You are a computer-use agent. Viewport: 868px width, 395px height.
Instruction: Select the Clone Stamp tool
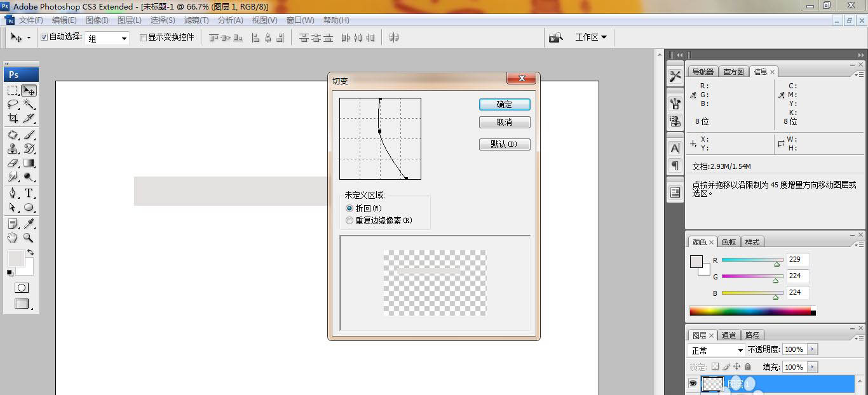(13, 149)
